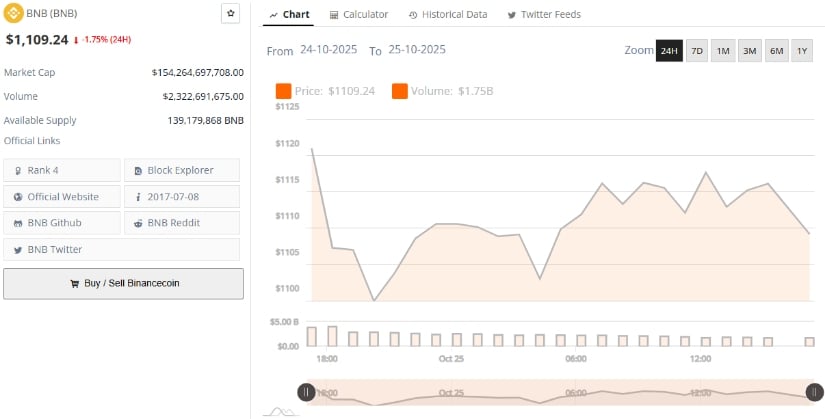This screenshot has height=419, width=825.
Task: Choose the 1M zoom range
Action: pyautogui.click(x=722, y=51)
